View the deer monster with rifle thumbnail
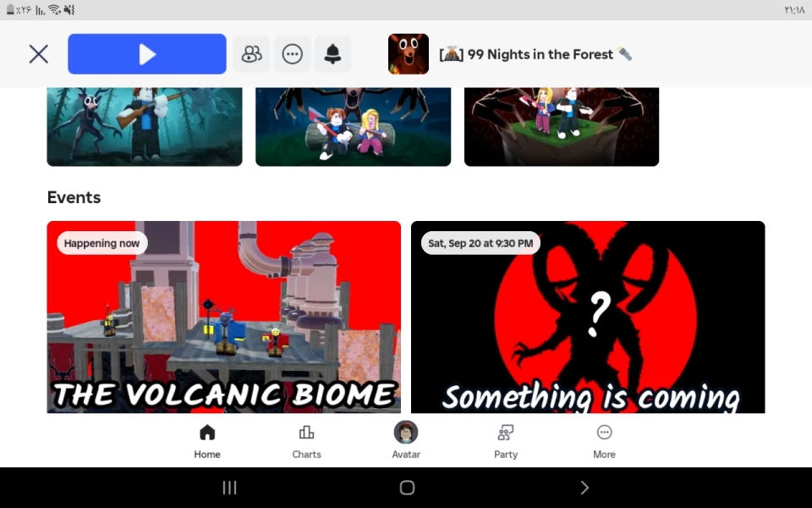 tap(145, 126)
